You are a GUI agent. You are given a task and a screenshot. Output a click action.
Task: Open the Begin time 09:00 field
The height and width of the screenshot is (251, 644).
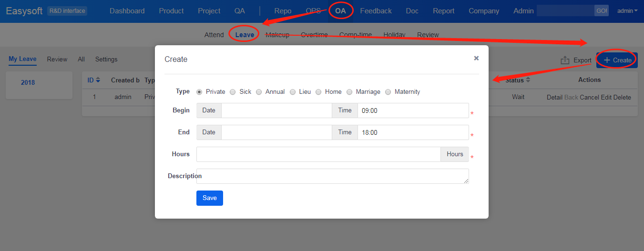tap(413, 110)
